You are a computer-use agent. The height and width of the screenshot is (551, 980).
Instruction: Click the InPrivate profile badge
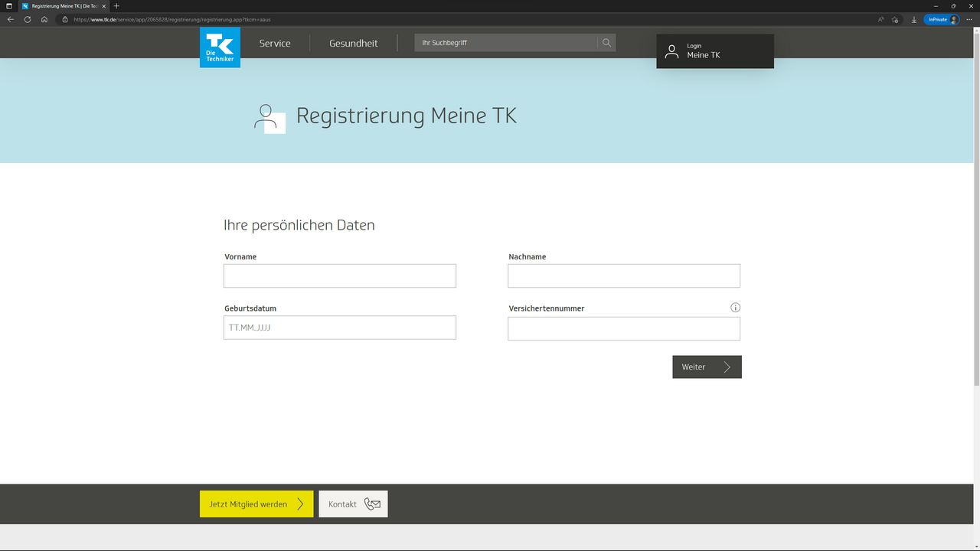click(942, 19)
